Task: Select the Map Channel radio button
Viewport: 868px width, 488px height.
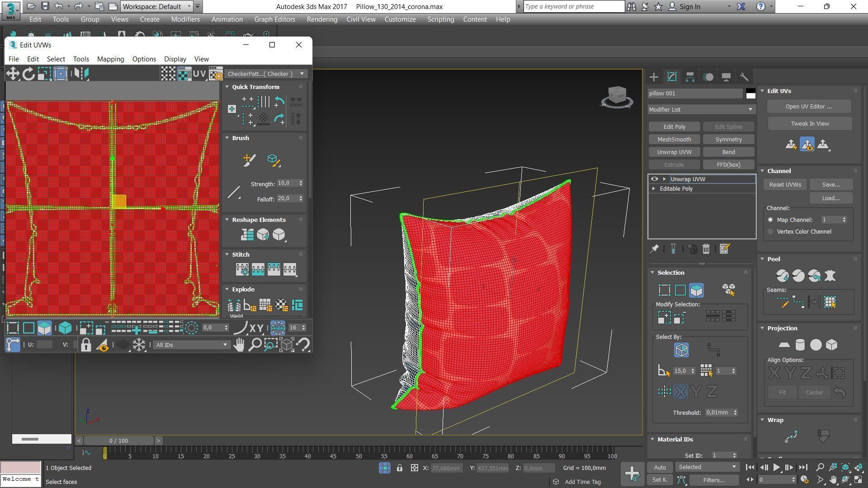Action: pos(770,220)
